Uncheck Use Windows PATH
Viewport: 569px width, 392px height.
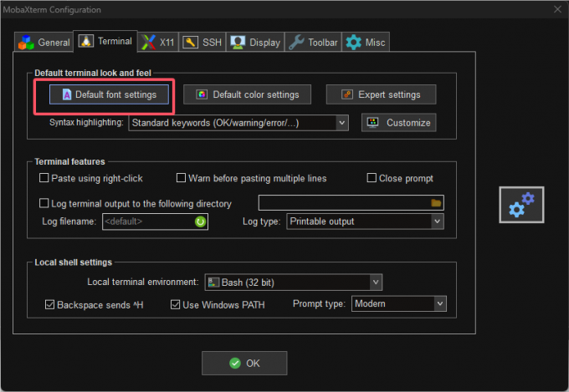coord(175,304)
